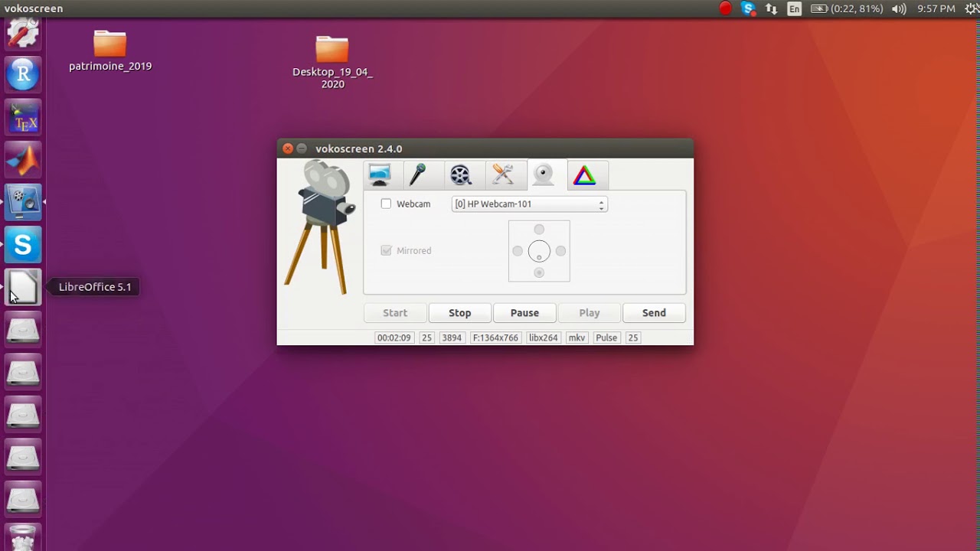The width and height of the screenshot is (980, 551).
Task: Open the battery indicator showing 81%
Action: [847, 8]
